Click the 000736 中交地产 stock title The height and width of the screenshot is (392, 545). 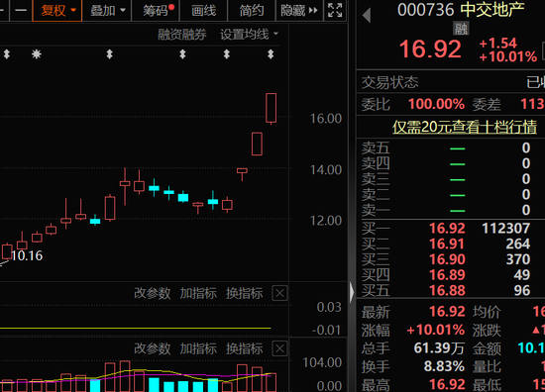pyautogui.click(x=461, y=10)
